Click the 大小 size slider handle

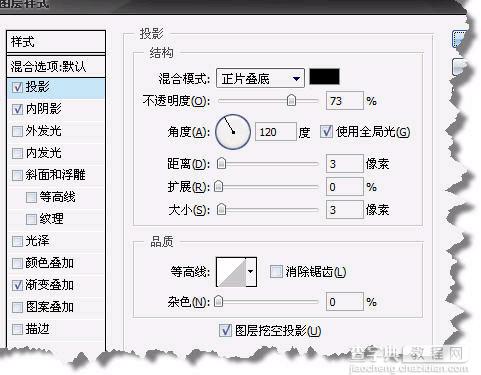(x=221, y=209)
